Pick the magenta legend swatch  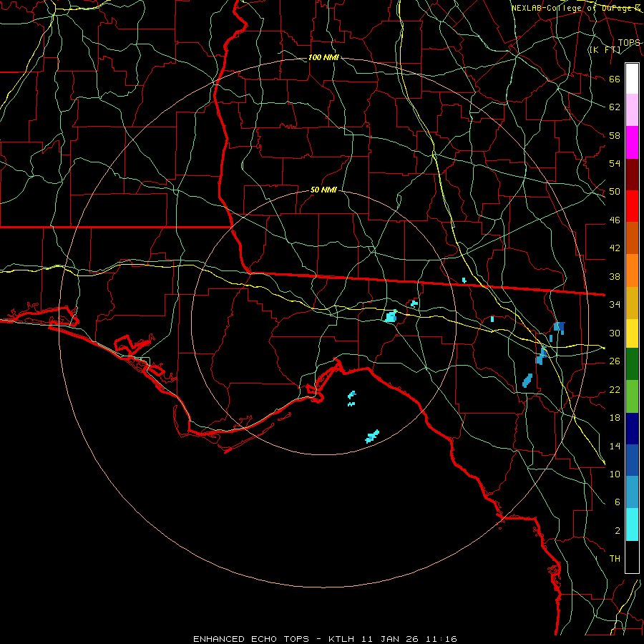click(x=632, y=142)
